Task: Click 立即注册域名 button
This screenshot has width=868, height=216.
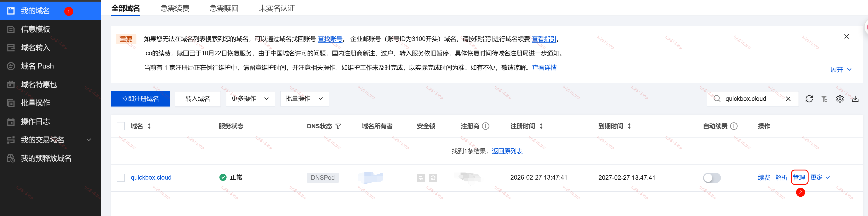Action: point(141,99)
